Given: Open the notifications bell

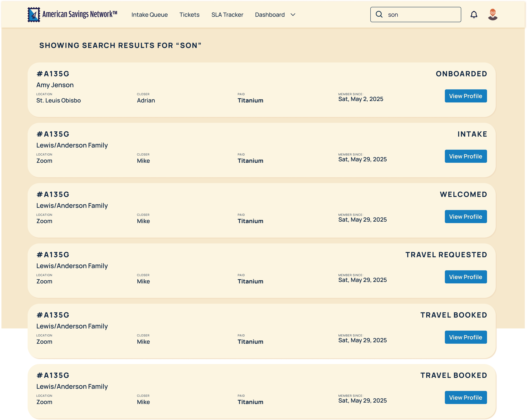Looking at the screenshot, I should click(x=474, y=15).
